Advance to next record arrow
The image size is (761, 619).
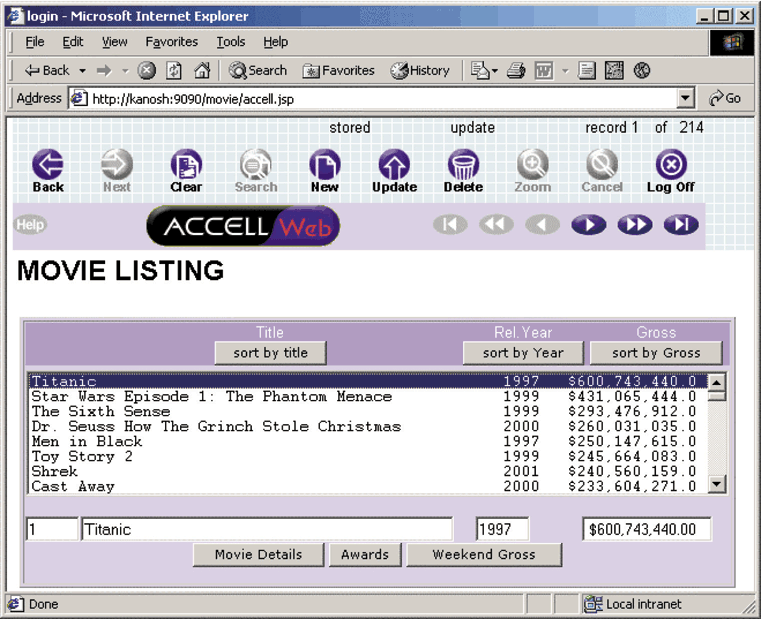[x=588, y=224]
